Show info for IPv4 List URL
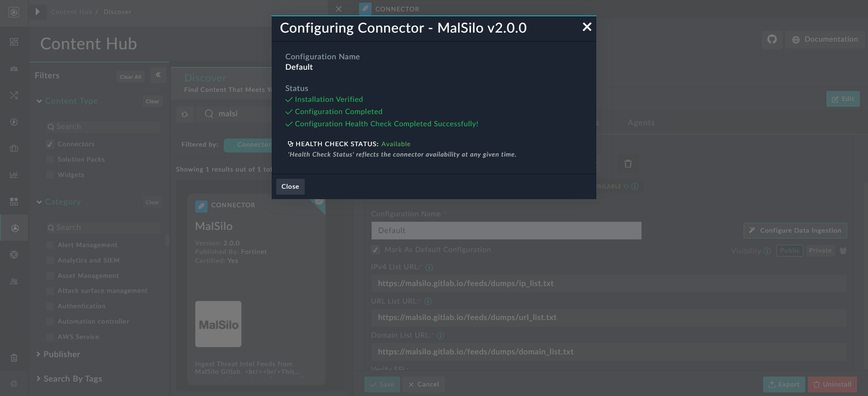This screenshot has width=868, height=396. [429, 267]
